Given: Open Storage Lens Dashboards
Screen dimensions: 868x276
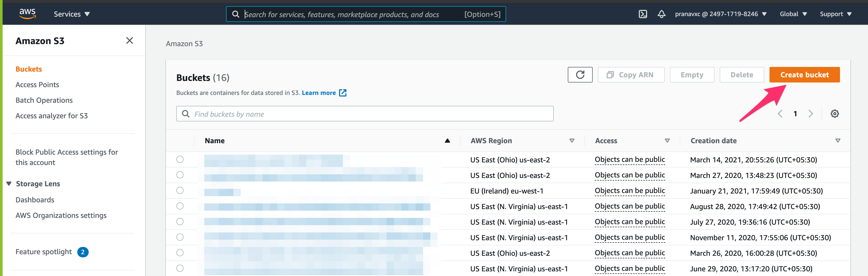Looking at the screenshot, I should pyautogui.click(x=35, y=199).
